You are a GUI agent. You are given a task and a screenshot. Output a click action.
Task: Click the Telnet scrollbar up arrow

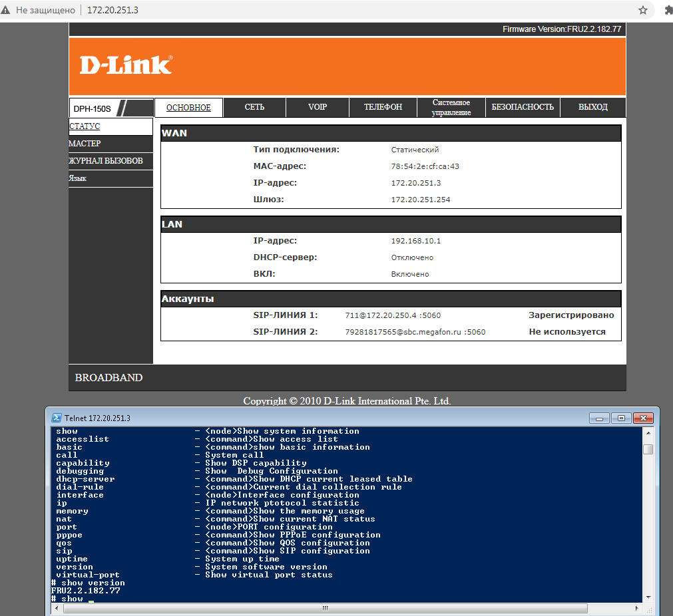click(x=648, y=433)
